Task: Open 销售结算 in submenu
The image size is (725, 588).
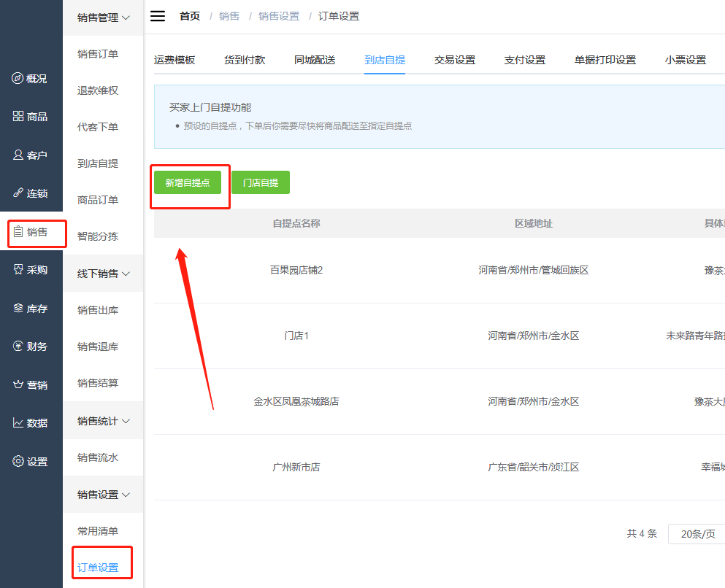Action: pos(98,383)
